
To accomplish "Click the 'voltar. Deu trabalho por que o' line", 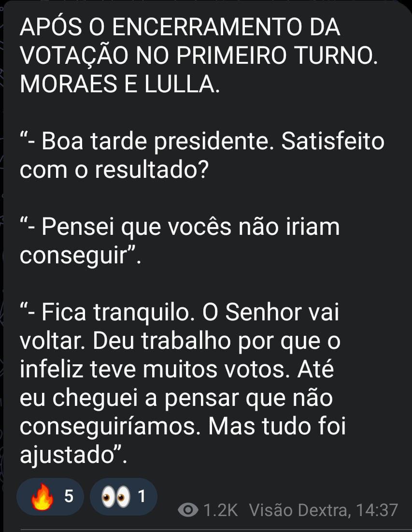I will 180,341.
